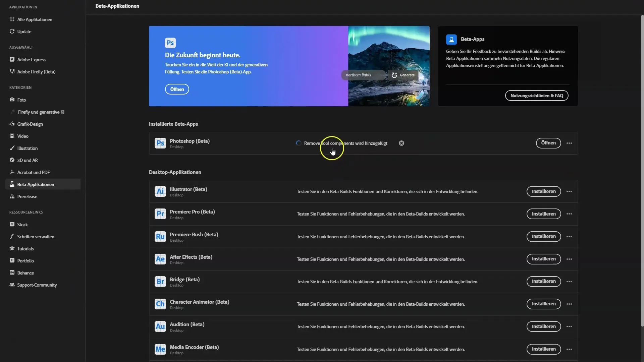Open Photoshop Beta application
The width and height of the screenshot is (644, 362).
548,143
